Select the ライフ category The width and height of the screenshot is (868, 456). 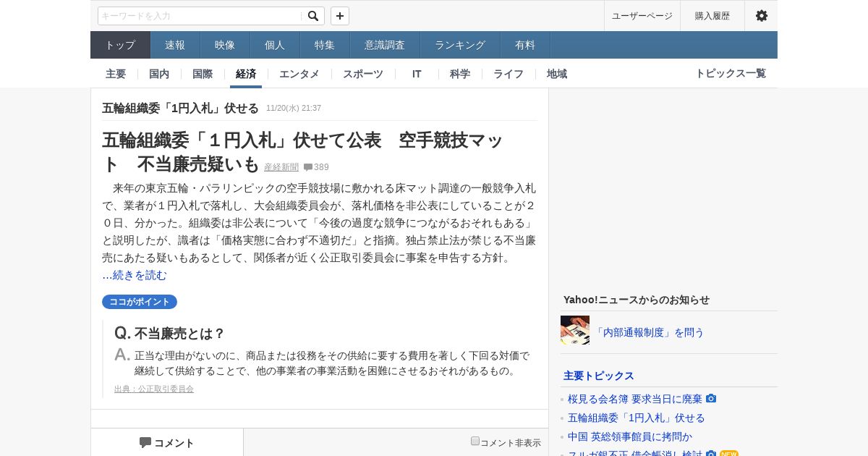[x=509, y=74]
